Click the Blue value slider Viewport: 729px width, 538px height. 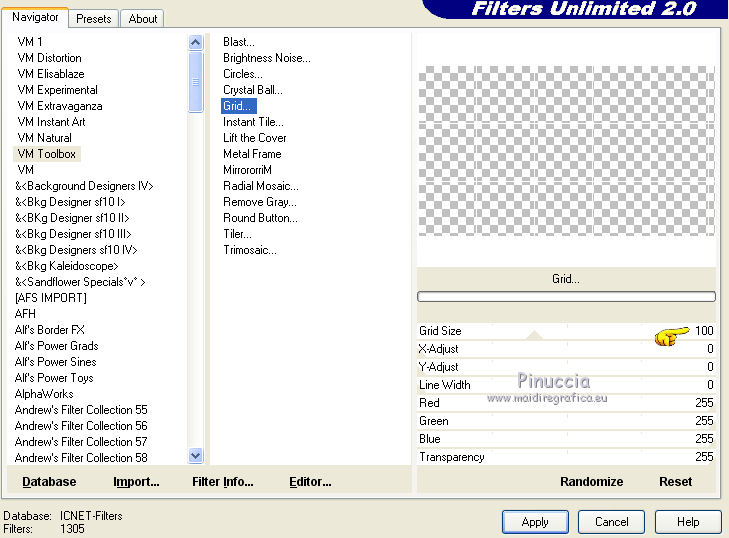tap(566, 439)
